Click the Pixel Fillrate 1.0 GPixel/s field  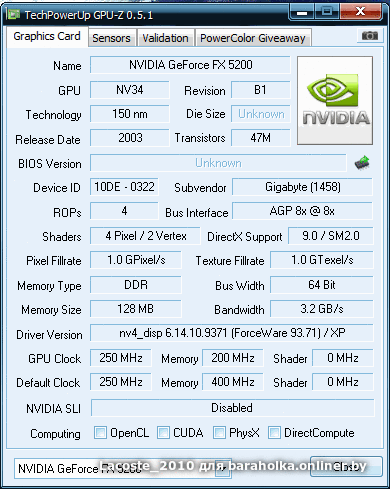[x=136, y=260]
